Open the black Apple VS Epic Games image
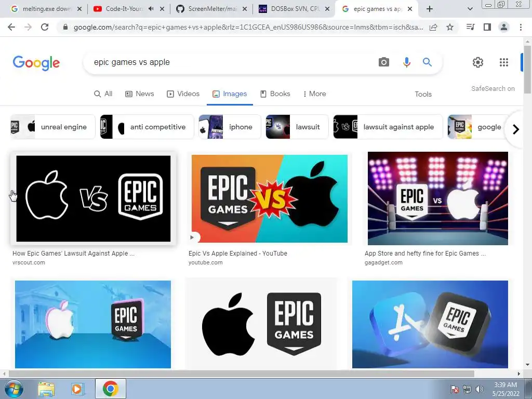 [94, 198]
